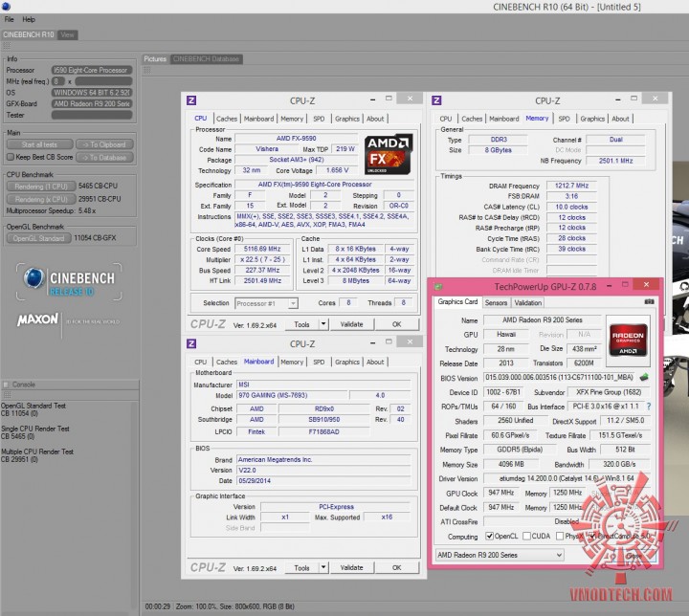Open the Processor #1 selection dropdown
Screen dimensions: 689x616
[x=267, y=303]
